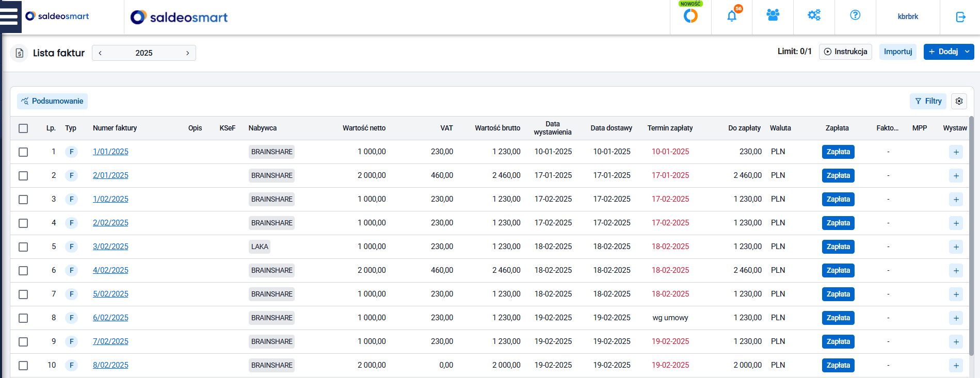Click plus icon in row 1/02/2025
Screen dimensions: 980x378
(956, 200)
